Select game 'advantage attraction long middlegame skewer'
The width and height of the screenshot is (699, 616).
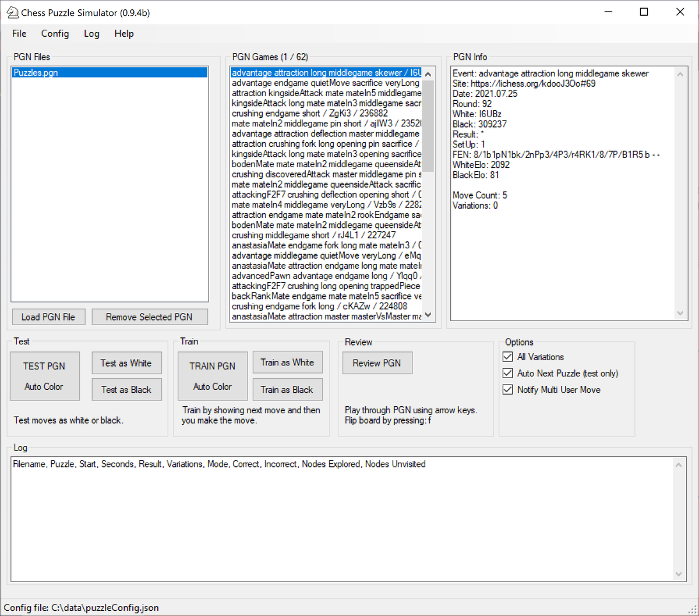click(x=326, y=73)
